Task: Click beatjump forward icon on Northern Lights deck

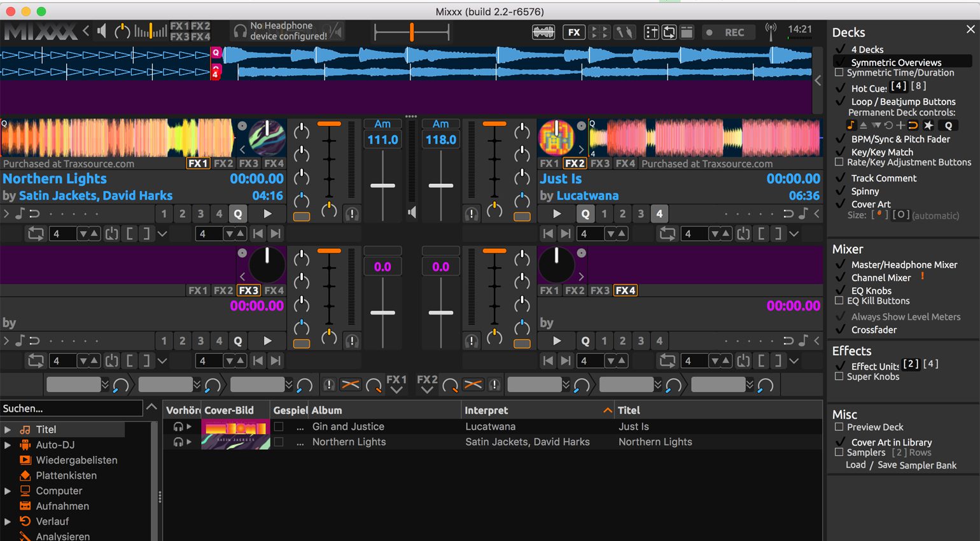Action: [x=276, y=234]
